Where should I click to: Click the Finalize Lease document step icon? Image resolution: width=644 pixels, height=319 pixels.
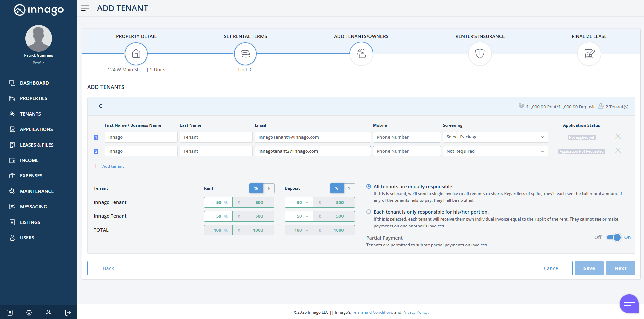[x=589, y=54]
